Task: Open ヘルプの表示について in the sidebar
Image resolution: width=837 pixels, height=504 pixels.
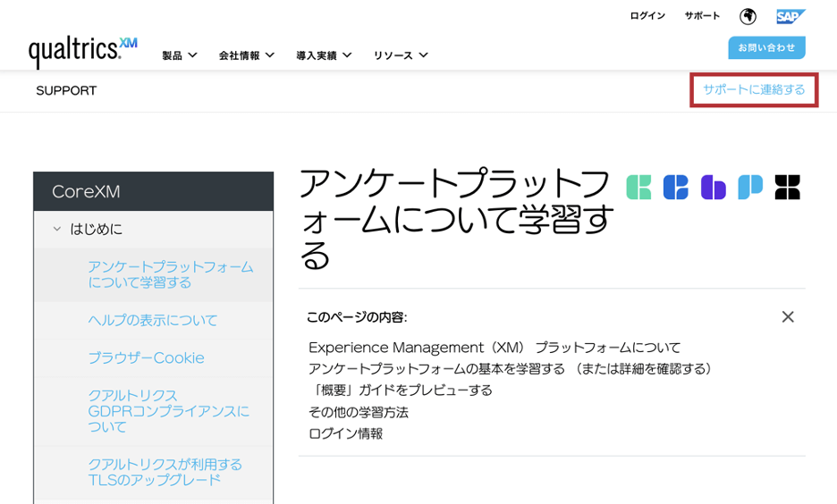Action: 153,320
